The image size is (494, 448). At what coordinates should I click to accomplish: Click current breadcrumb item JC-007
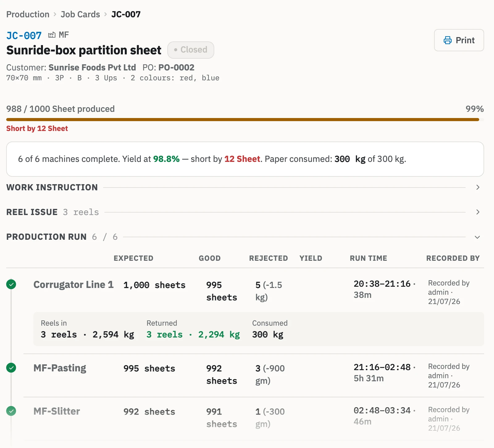126,14
